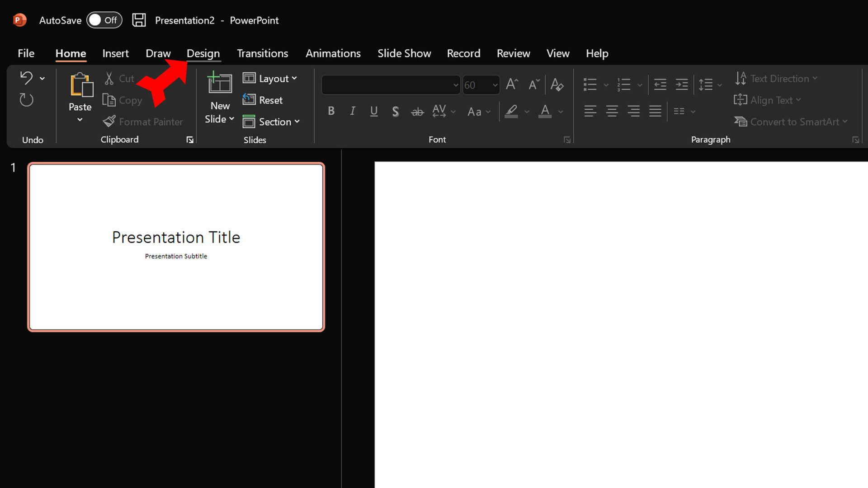The image size is (868, 488).
Task: Click the Font Color swatch button
Action: point(545,111)
